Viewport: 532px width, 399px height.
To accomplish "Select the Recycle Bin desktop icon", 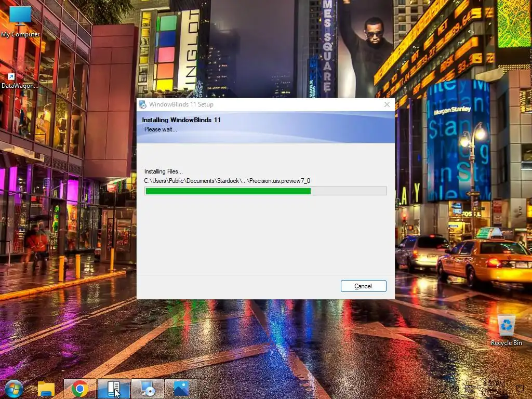I will pyautogui.click(x=506, y=330).
